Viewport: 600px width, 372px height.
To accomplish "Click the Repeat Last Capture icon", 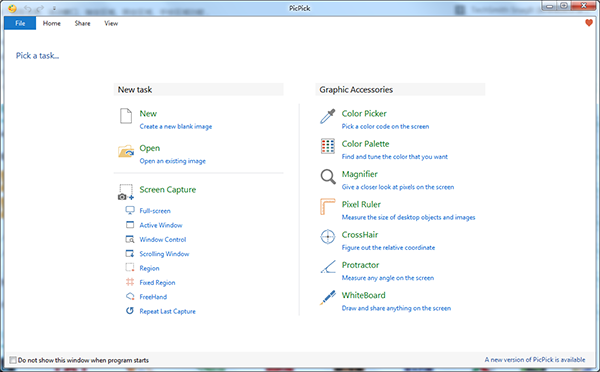I will (130, 311).
